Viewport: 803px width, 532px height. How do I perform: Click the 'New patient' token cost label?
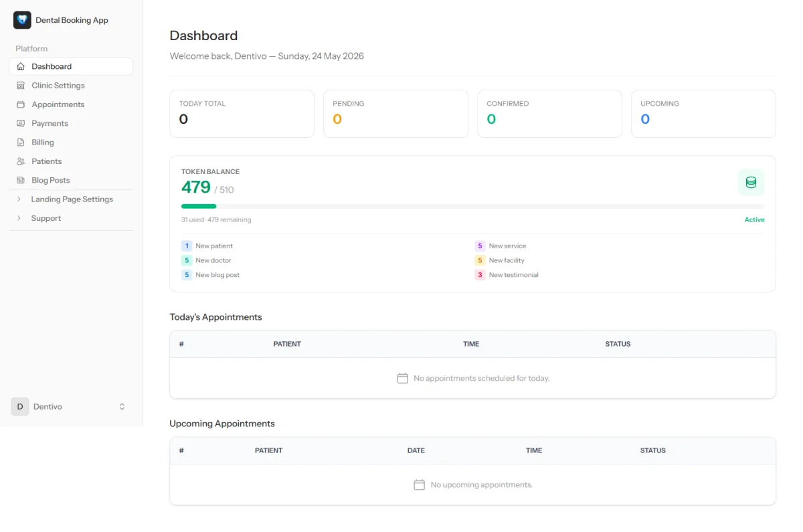click(x=214, y=246)
